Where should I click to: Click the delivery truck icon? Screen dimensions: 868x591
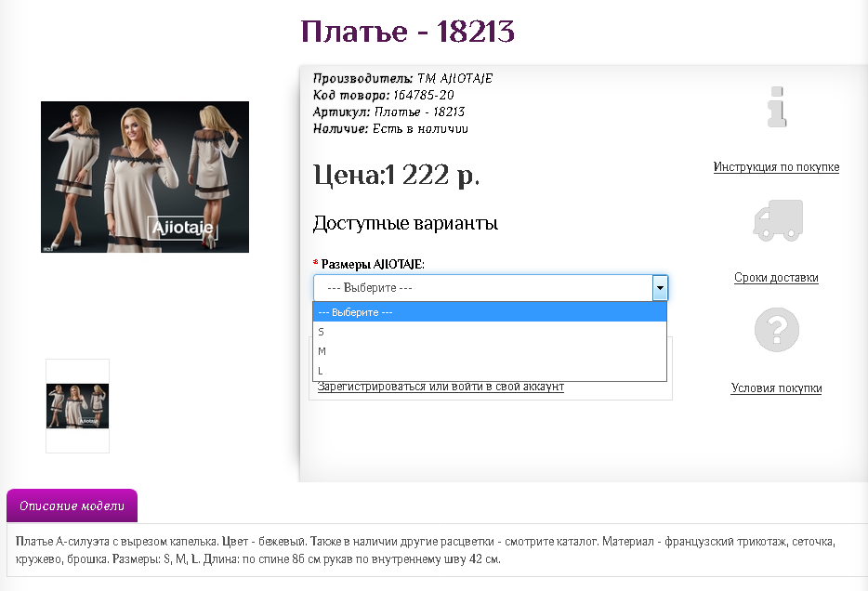[x=776, y=220]
